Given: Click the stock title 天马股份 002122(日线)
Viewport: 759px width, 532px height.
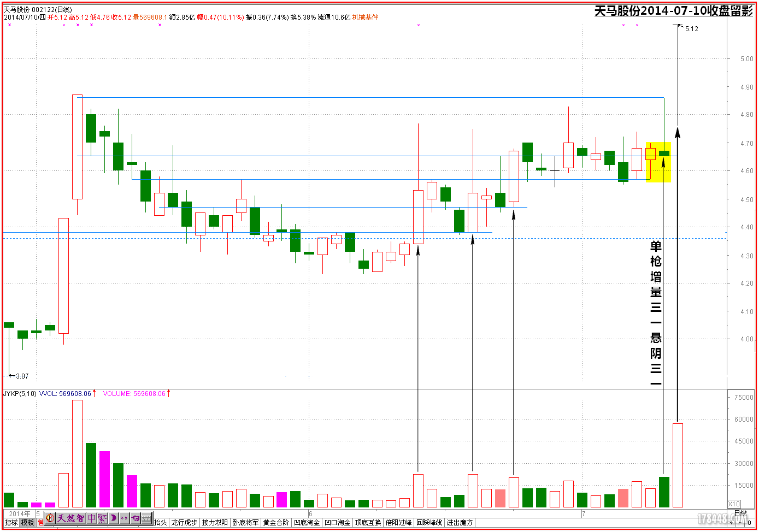Looking at the screenshot, I should 38,9.
